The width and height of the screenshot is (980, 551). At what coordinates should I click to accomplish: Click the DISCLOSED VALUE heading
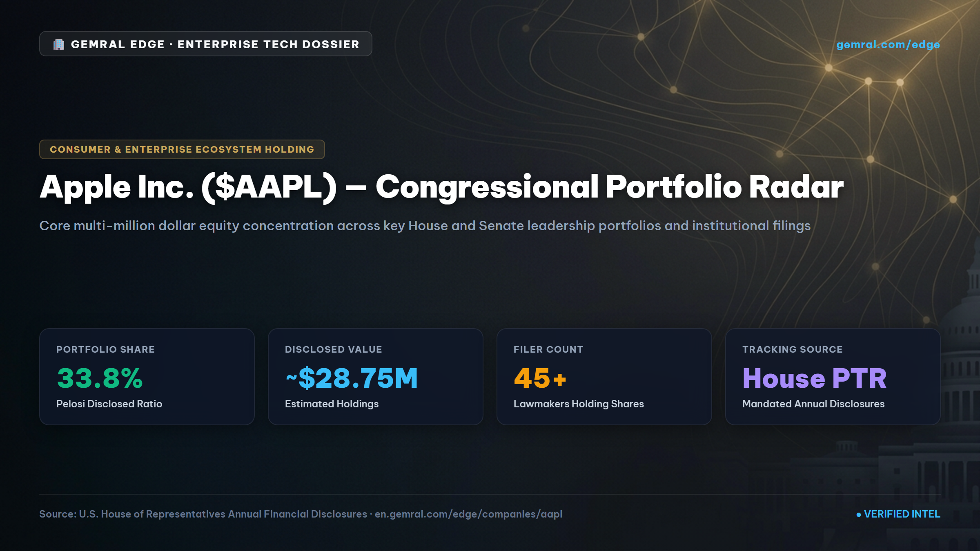(334, 349)
